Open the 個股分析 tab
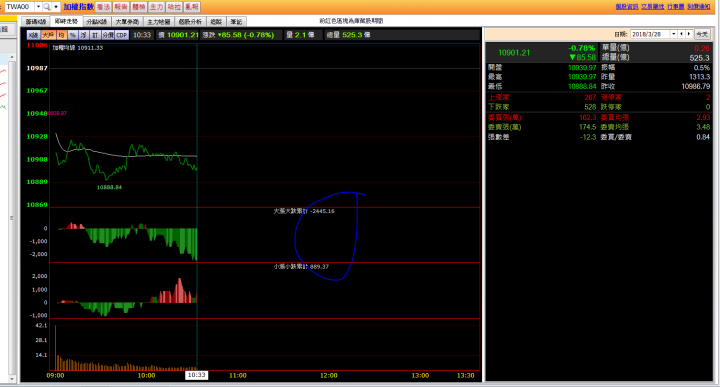Image resolution: width=720 pixels, height=387 pixels. 190,22
